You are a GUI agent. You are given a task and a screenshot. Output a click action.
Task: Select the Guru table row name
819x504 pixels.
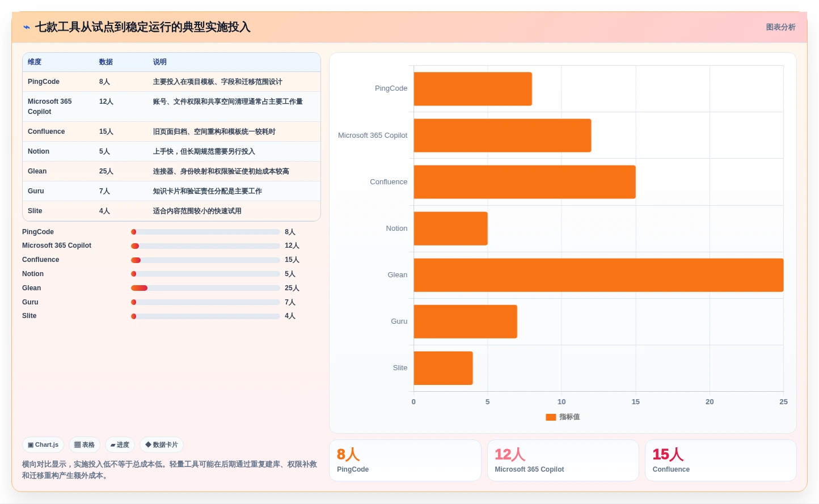[x=36, y=191]
